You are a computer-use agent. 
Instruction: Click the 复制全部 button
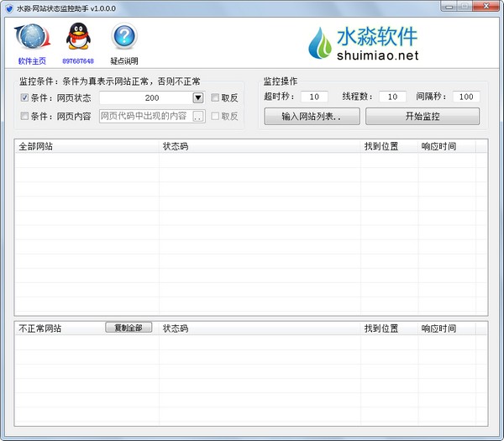[129, 328]
